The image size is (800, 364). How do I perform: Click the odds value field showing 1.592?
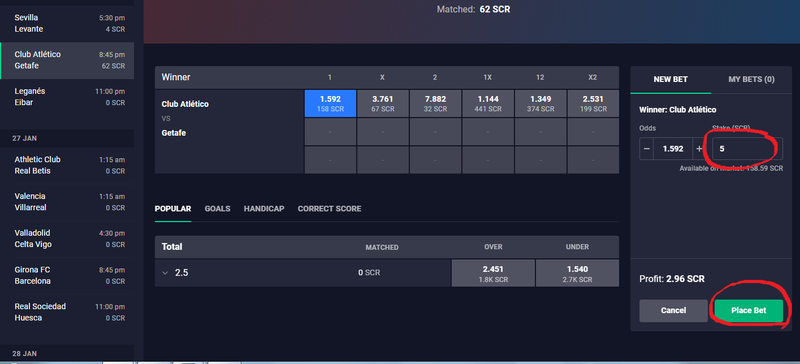pos(673,149)
